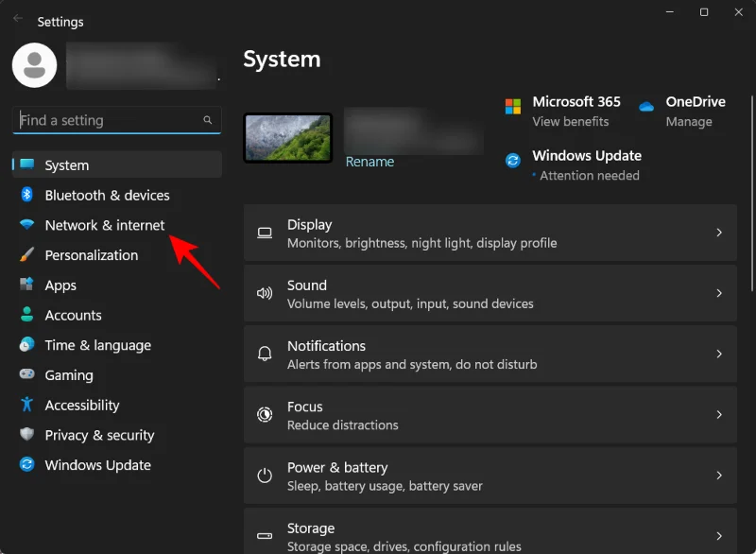This screenshot has width=756, height=554.
Task: Open Windows Update from the sidebar
Action: (x=97, y=465)
